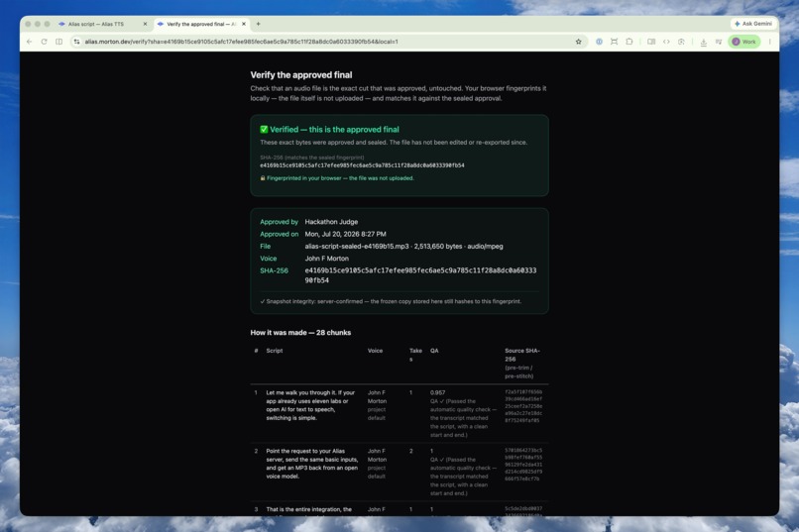
Task: Click the Ask Gemini button
Action: (753, 24)
